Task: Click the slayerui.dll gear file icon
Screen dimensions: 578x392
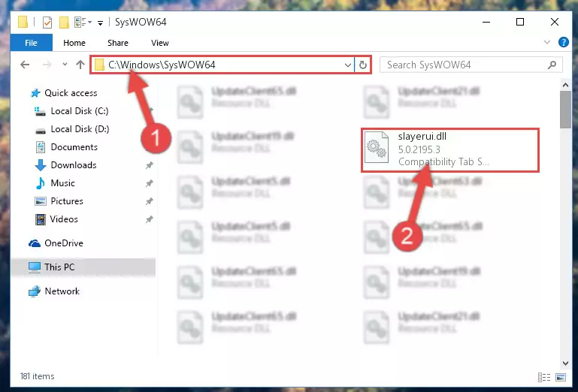Action: [377, 147]
